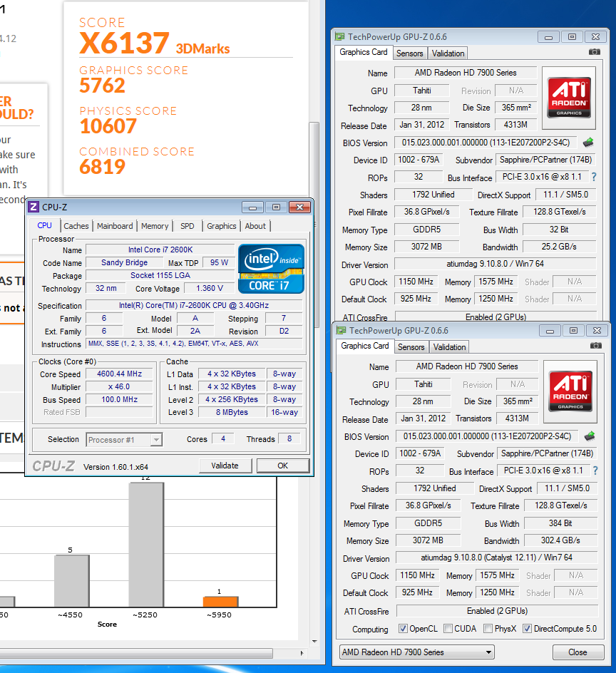Click BIOS save chip icon in lower GPU-Z
The height and width of the screenshot is (673, 616).
590,436
